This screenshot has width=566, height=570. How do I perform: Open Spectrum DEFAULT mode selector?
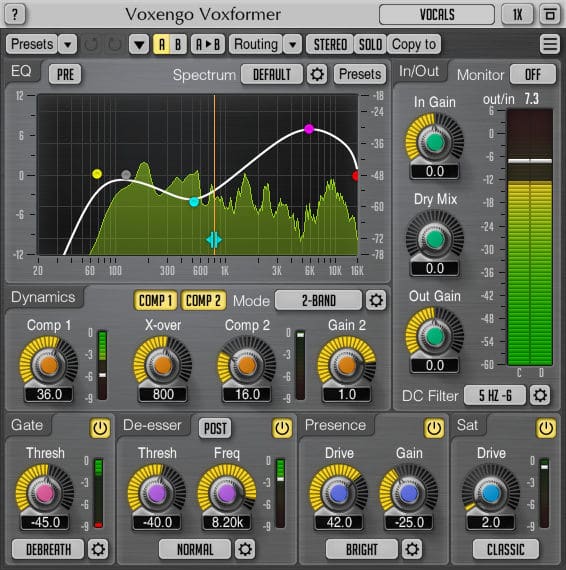click(x=272, y=74)
